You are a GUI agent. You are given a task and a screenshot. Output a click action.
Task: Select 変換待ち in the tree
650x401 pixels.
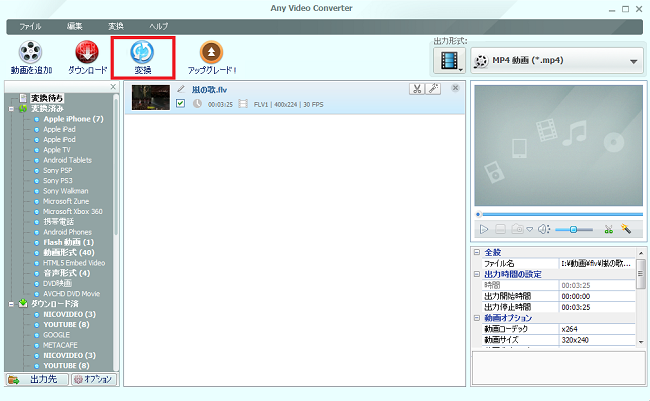click(x=47, y=98)
